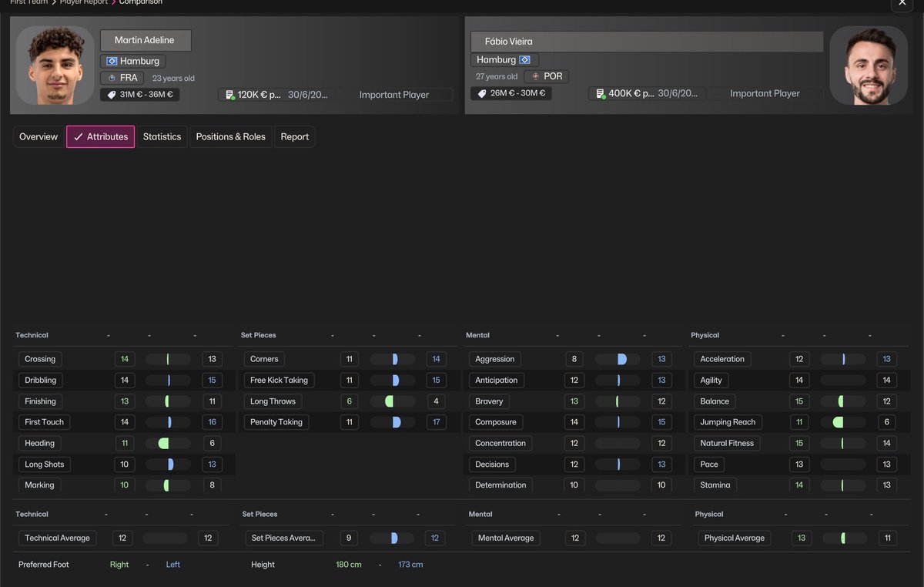This screenshot has height=587, width=924.
Task: Click the Jumping Reach comparison bar
Action: tap(843, 422)
